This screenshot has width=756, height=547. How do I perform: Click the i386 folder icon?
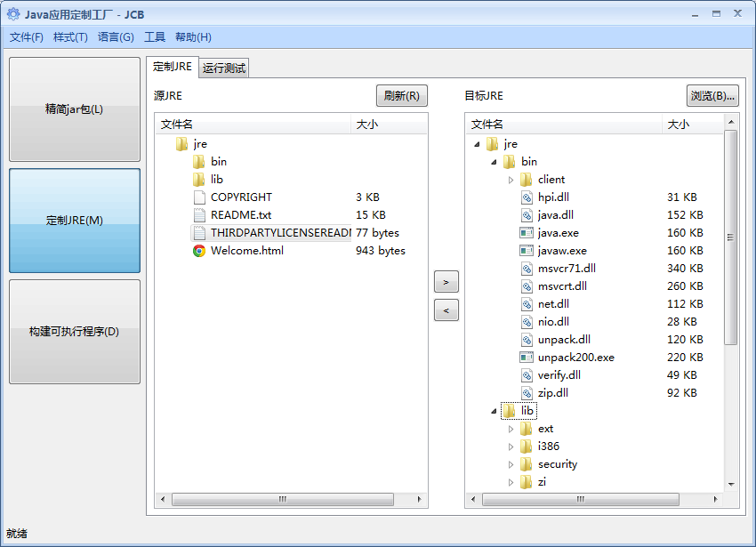click(526, 446)
